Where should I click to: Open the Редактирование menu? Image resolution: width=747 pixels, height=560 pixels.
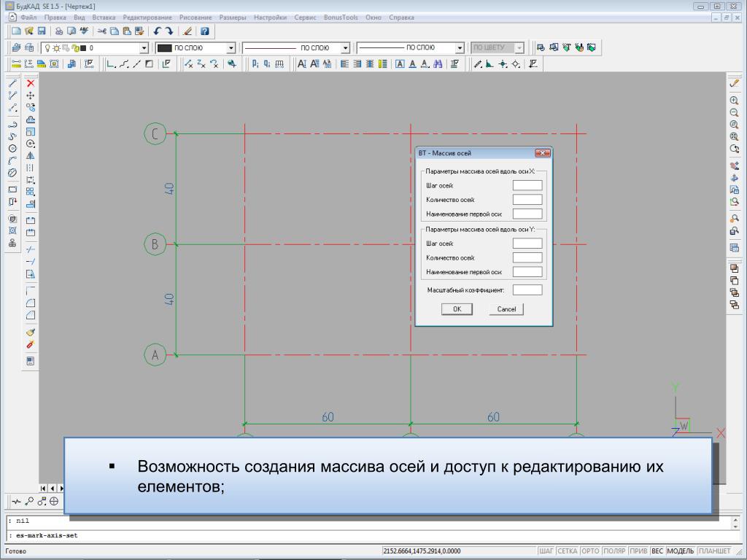147,17
